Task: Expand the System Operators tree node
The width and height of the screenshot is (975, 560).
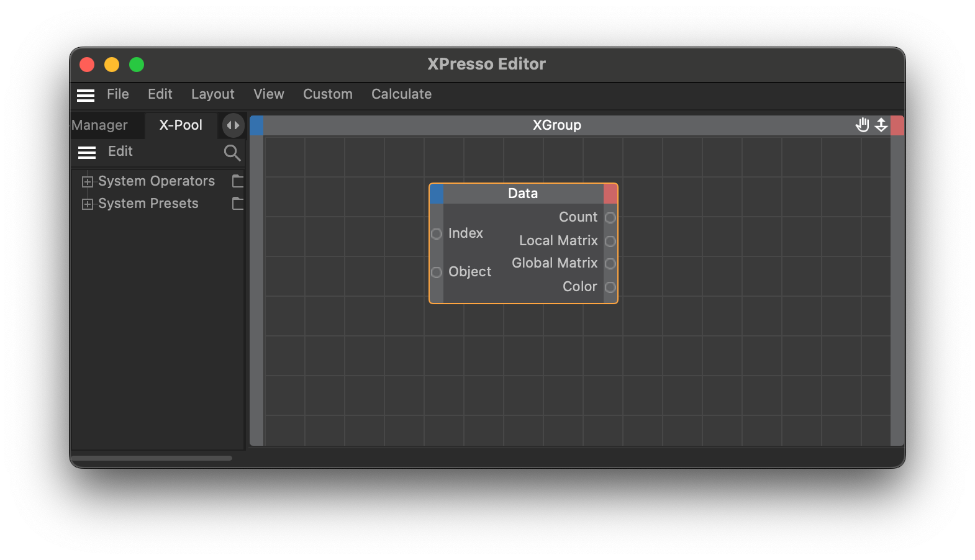Action: pyautogui.click(x=88, y=182)
